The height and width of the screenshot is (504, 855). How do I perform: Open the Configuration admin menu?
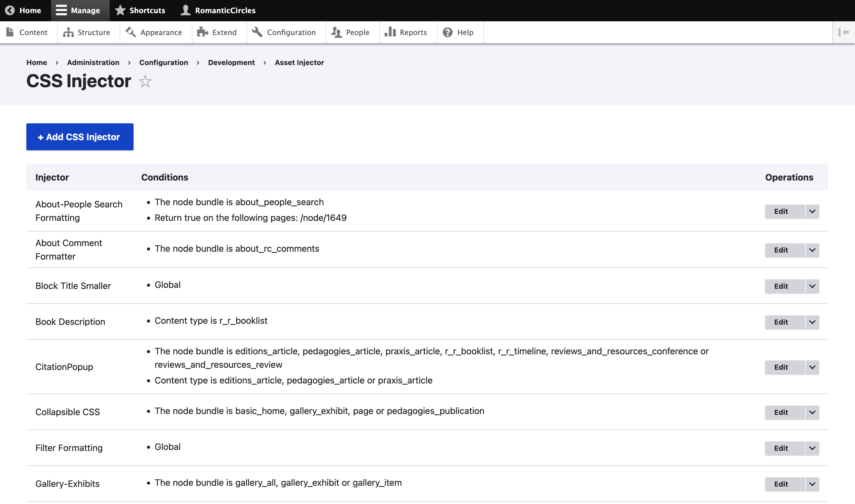coord(286,32)
